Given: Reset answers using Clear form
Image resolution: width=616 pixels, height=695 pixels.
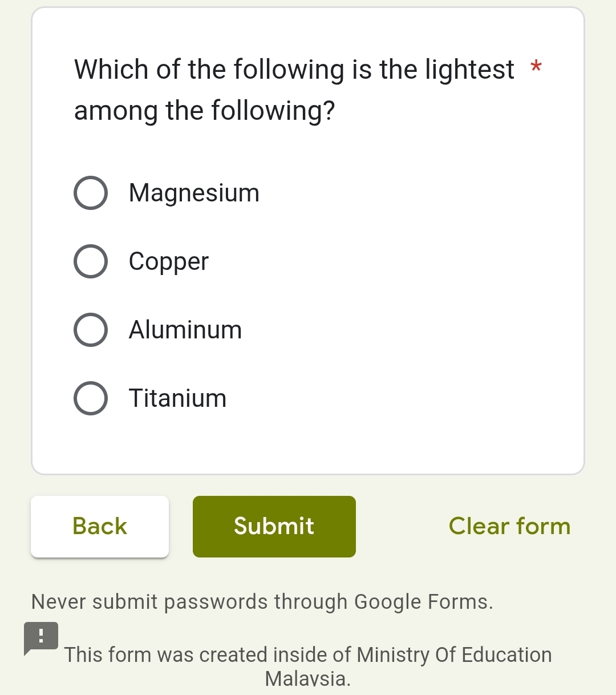Looking at the screenshot, I should pyautogui.click(x=509, y=526).
